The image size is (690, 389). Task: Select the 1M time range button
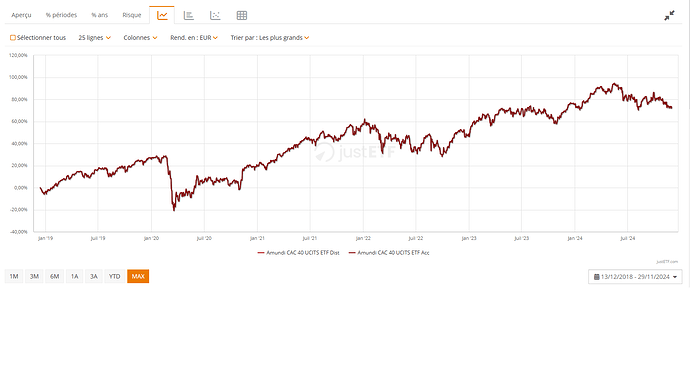click(14, 276)
